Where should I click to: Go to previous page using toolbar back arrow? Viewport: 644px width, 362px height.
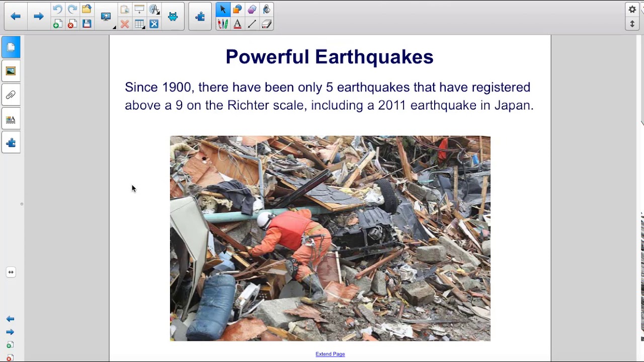tap(16, 17)
